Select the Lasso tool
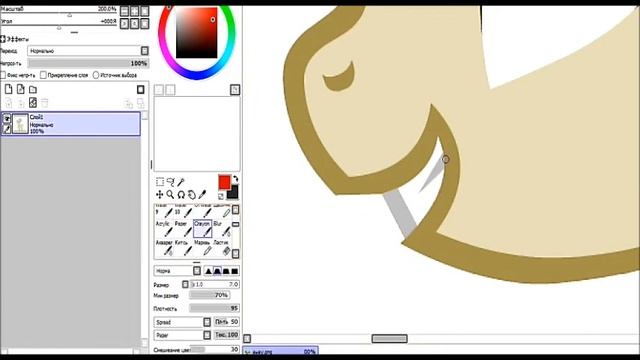This screenshot has height=360, width=640. pos(170,182)
